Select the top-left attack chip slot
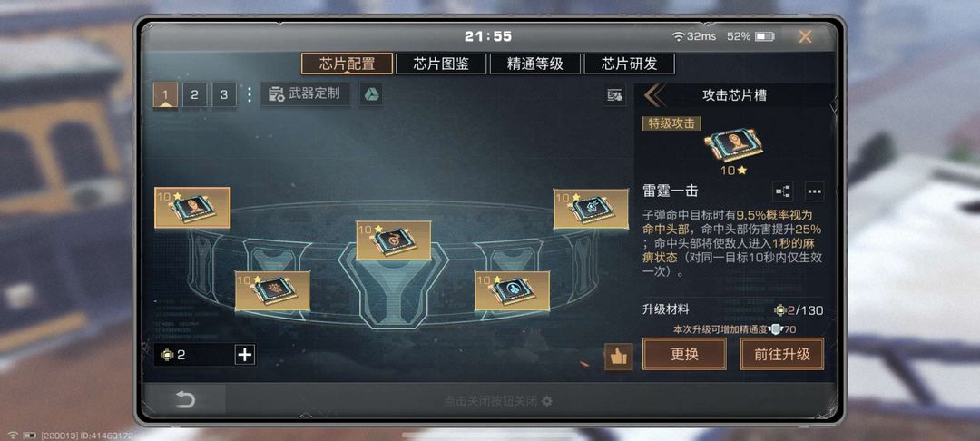 coord(192,208)
